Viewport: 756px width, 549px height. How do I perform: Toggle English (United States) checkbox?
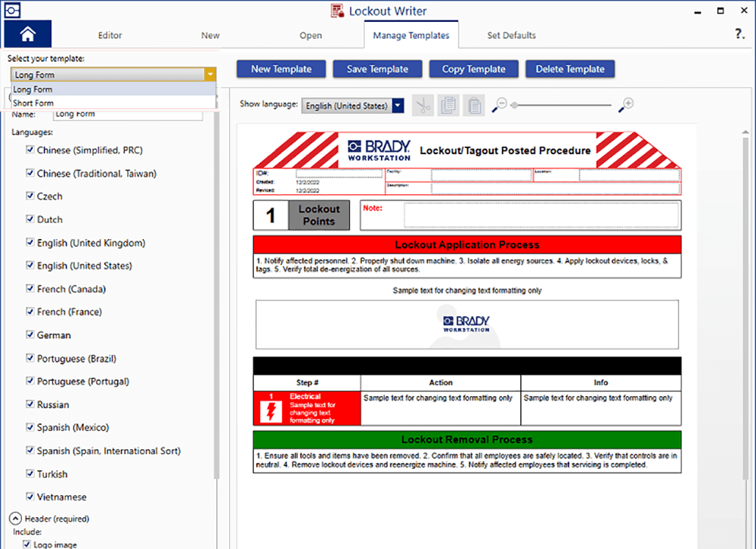[x=30, y=265]
